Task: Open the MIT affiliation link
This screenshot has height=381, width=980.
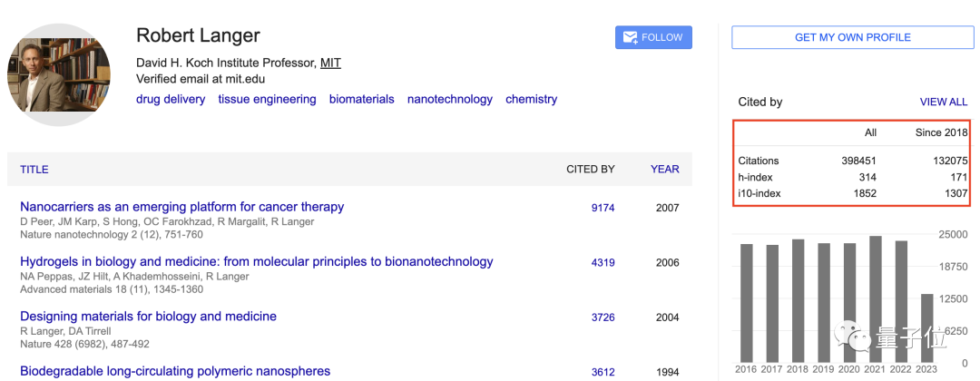Action: coord(330,63)
